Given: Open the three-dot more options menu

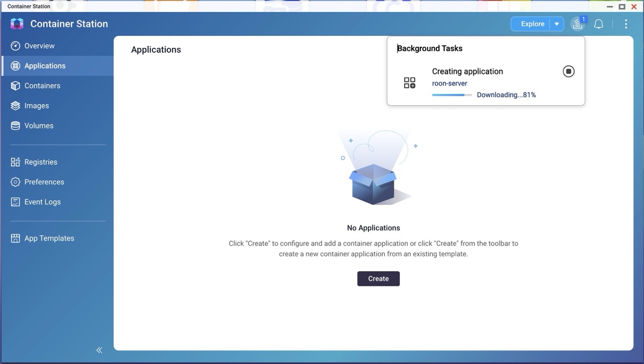Looking at the screenshot, I should 626,24.
